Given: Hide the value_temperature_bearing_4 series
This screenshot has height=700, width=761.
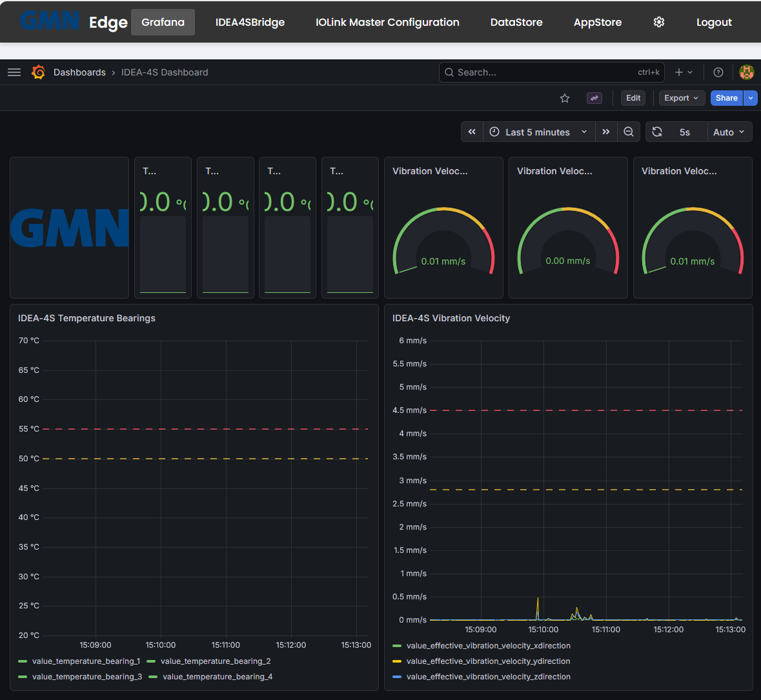Looking at the screenshot, I should 218,676.
